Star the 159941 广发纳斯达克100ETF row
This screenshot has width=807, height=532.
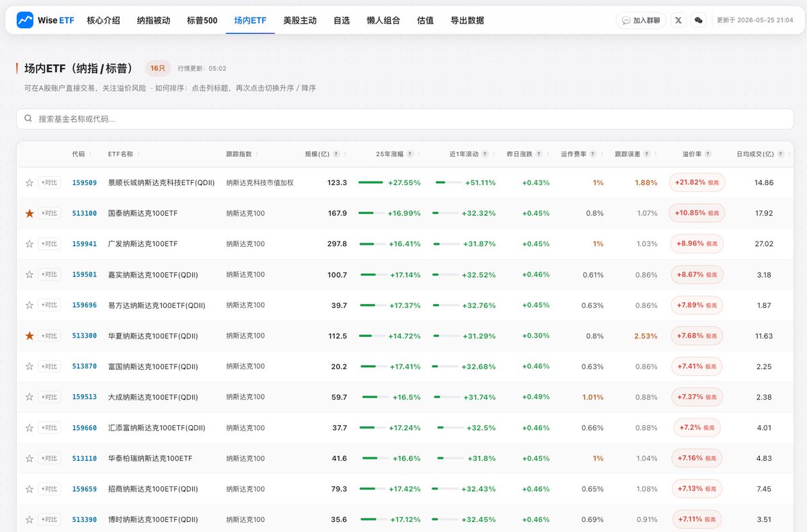click(x=29, y=243)
